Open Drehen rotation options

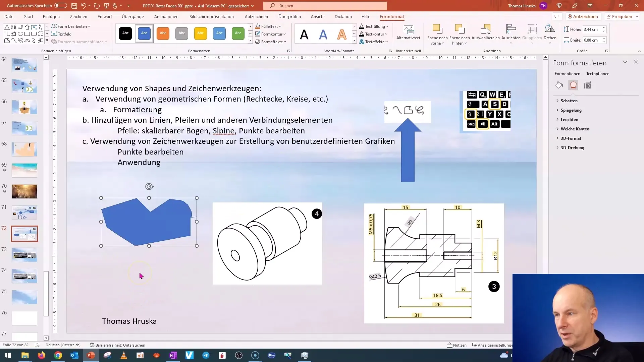pyautogui.click(x=550, y=34)
